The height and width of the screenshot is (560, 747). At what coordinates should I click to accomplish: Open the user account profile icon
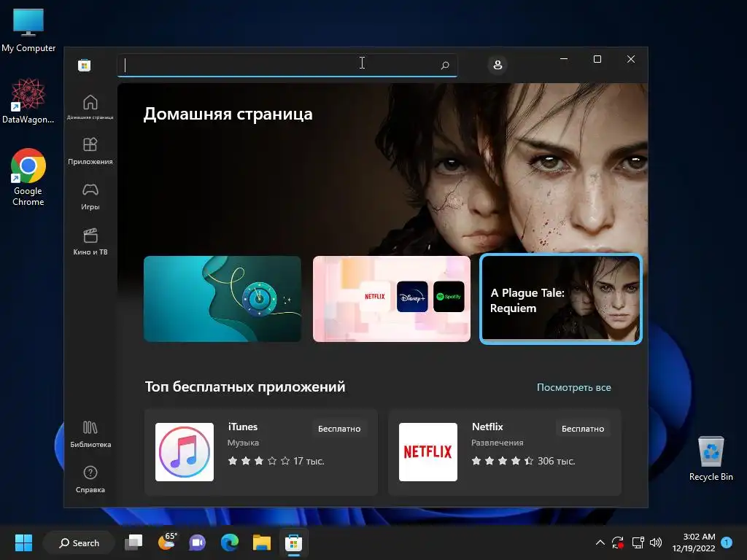click(498, 65)
